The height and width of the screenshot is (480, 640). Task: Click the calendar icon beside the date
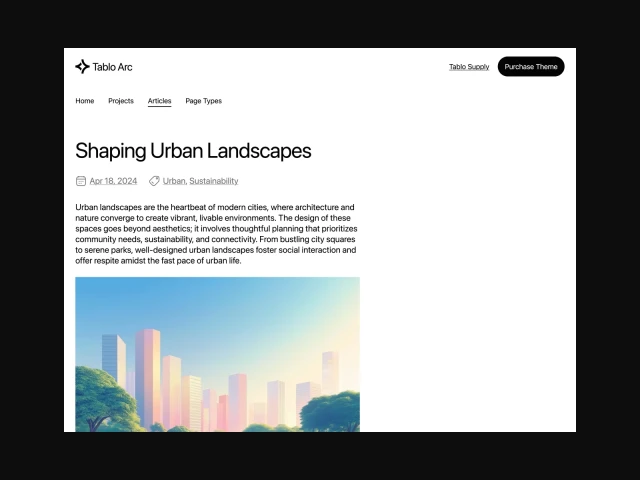click(81, 181)
